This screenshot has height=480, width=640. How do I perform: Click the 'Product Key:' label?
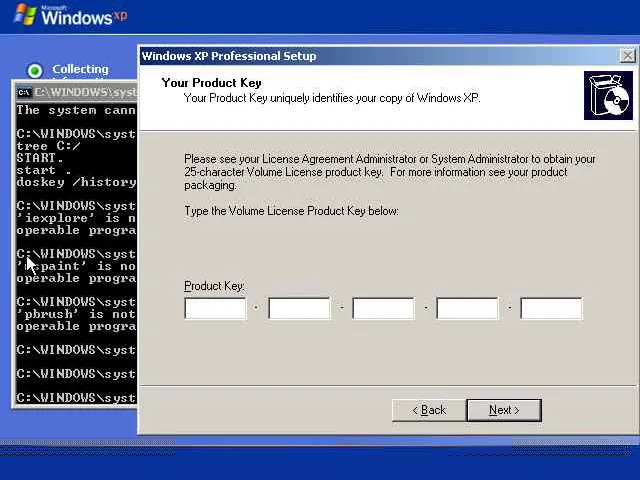click(x=214, y=286)
